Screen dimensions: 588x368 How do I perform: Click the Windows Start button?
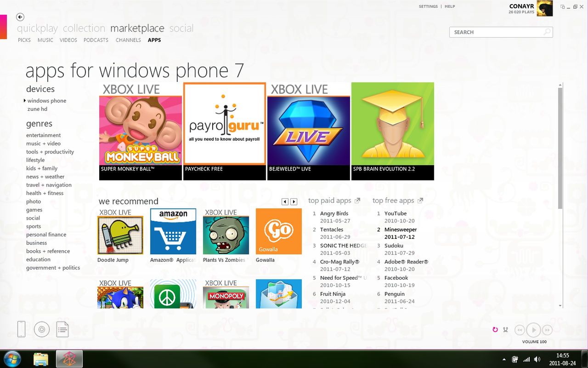pyautogui.click(x=12, y=359)
